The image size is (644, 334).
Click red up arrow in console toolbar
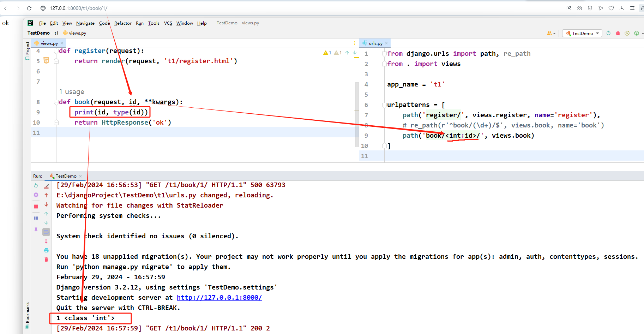point(46,195)
